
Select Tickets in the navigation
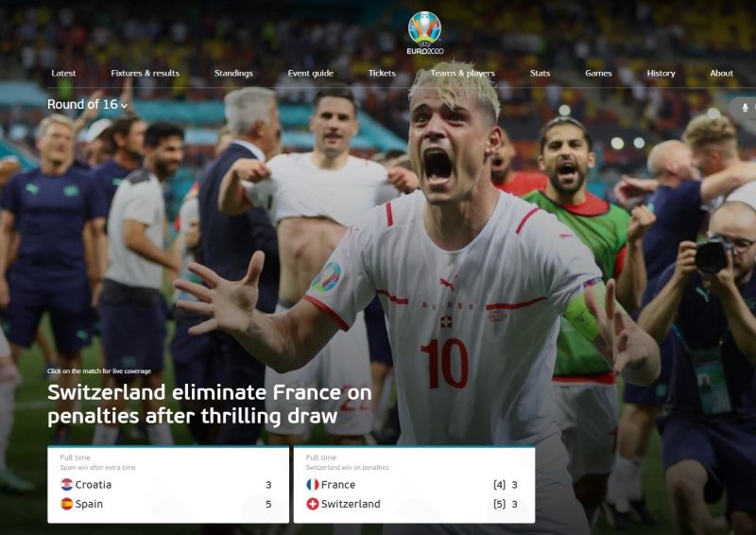click(x=382, y=73)
